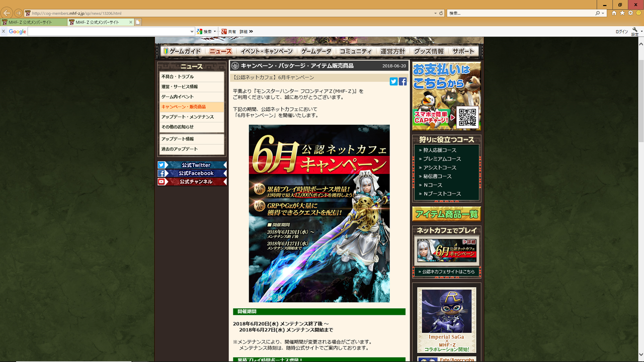This screenshot has width=644, height=362.
Task: Expand the Google toolbar search history dropdown
Action: [x=192, y=31]
